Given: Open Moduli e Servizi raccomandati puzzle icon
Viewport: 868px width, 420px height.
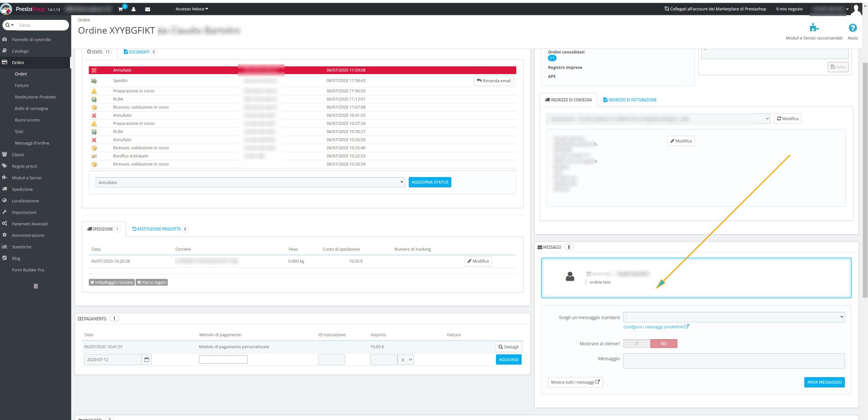Looking at the screenshot, I should tap(814, 28).
